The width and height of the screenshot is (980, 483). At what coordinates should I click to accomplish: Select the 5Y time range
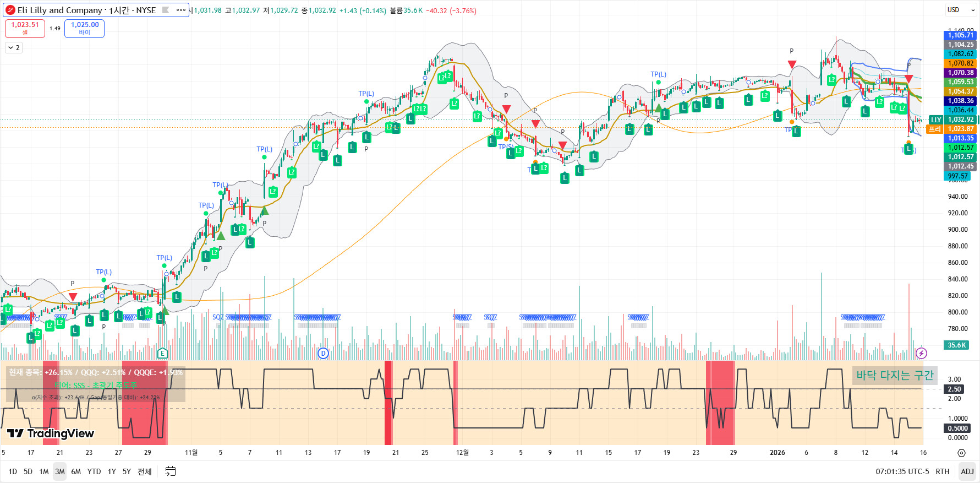(127, 471)
